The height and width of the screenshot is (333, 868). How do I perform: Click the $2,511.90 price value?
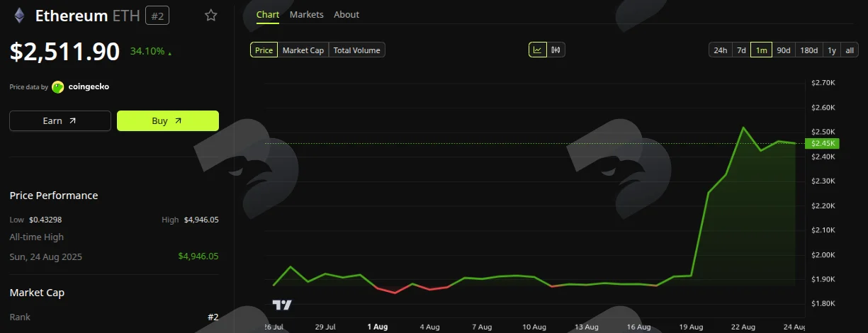[x=64, y=51]
